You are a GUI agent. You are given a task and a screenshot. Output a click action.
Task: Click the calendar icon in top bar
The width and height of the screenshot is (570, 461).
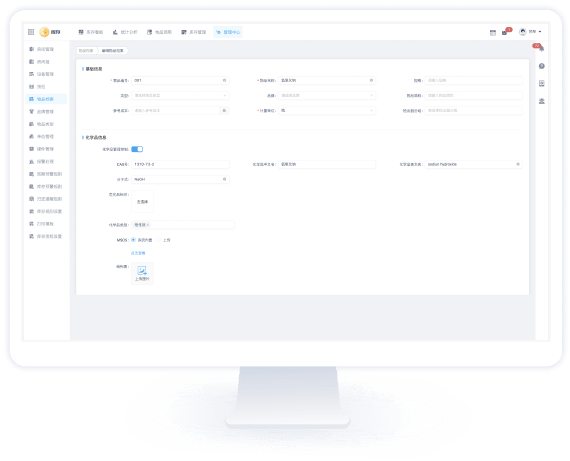click(x=493, y=32)
